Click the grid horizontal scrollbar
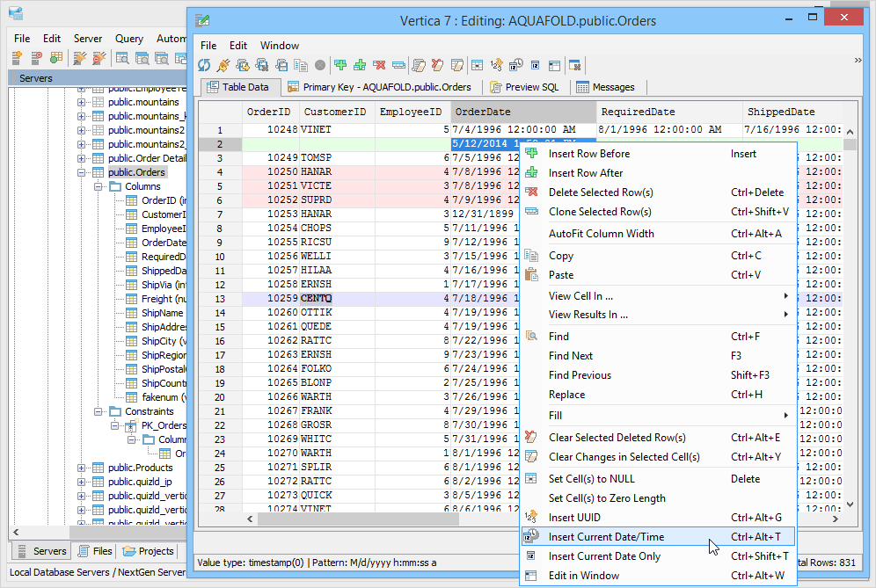This screenshot has width=876, height=588. click(x=358, y=519)
